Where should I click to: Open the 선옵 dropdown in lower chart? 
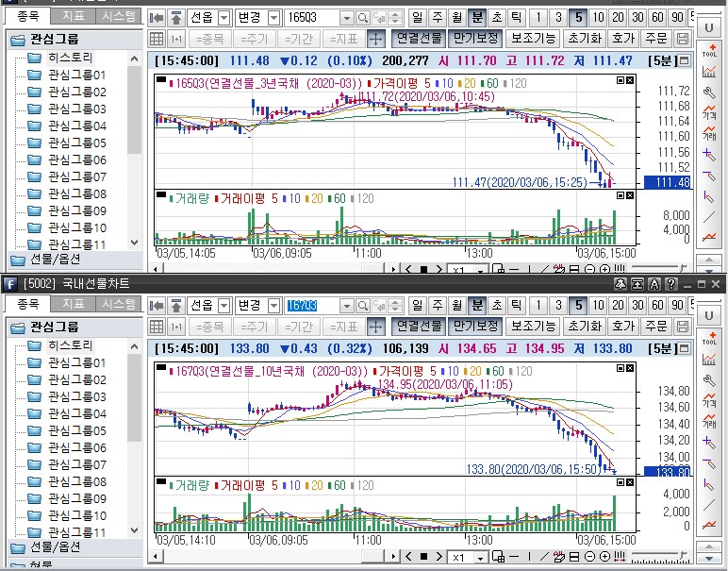pyautogui.click(x=209, y=306)
